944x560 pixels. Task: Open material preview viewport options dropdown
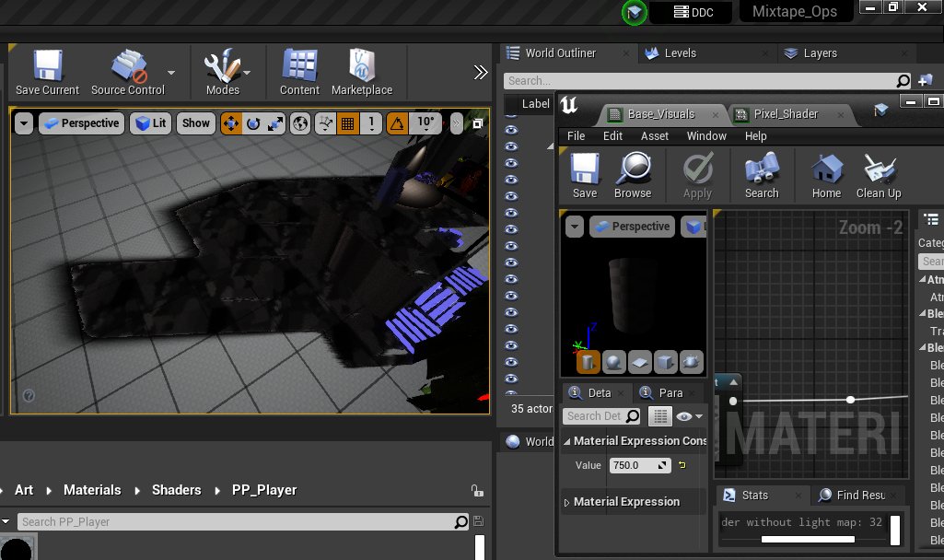575,227
